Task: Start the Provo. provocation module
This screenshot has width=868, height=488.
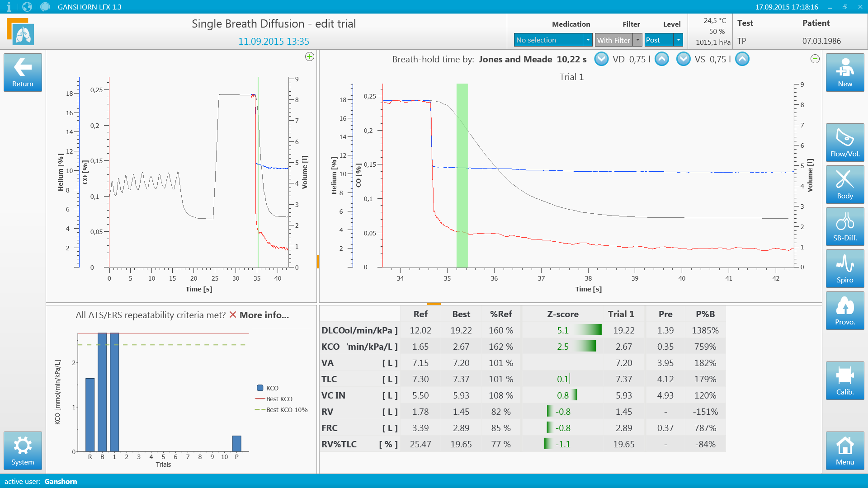Action: click(x=844, y=310)
